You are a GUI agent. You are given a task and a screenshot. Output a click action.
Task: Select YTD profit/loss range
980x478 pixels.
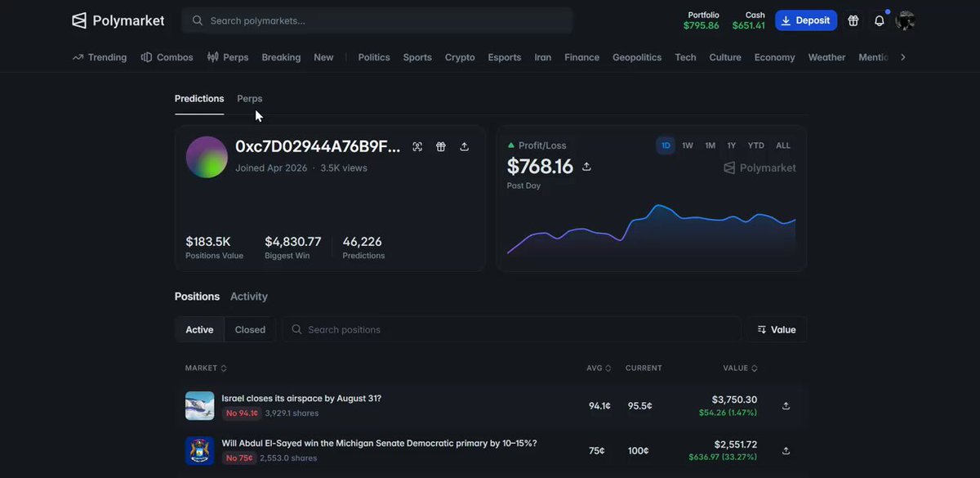click(756, 145)
